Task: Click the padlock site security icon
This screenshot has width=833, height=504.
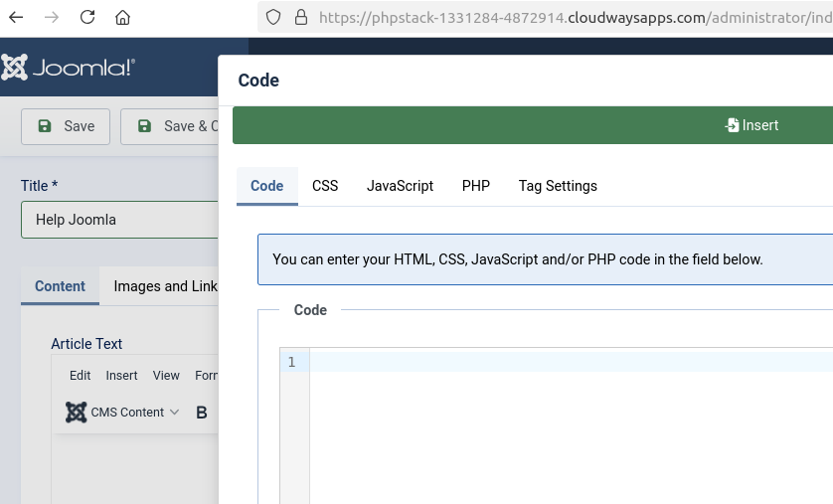Action: pos(301,18)
